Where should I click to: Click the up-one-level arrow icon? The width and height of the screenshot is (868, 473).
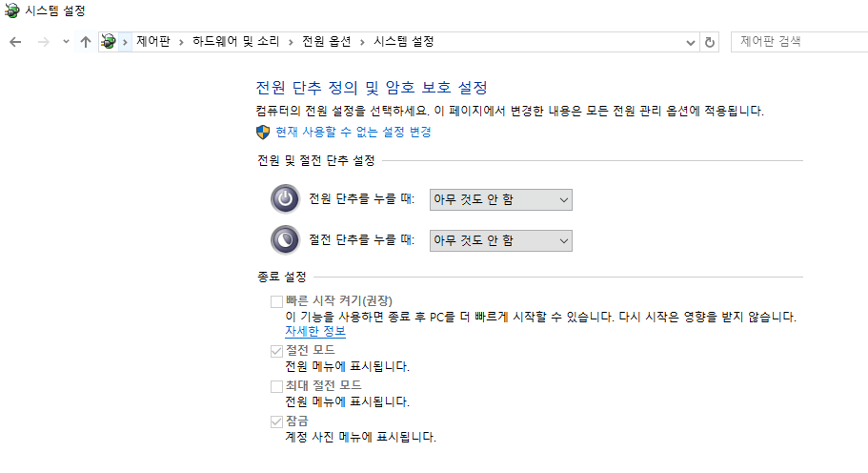(86, 42)
